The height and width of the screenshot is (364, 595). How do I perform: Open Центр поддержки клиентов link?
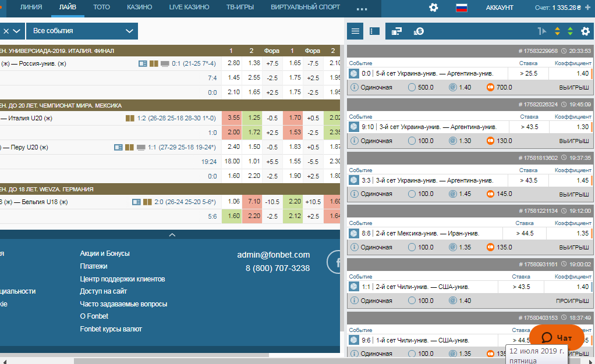click(122, 279)
